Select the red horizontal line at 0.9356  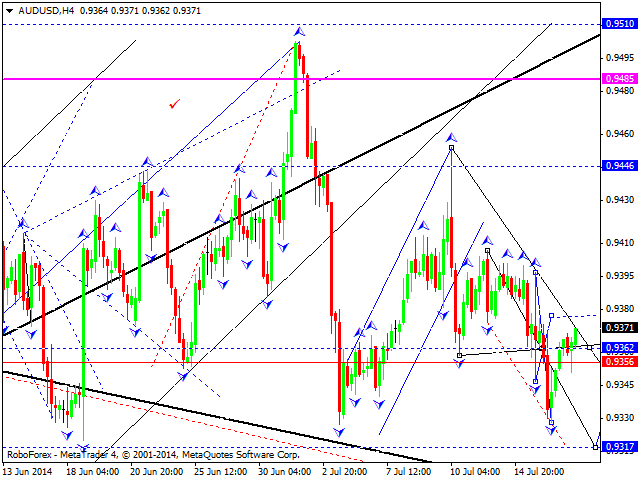pyautogui.click(x=301, y=362)
